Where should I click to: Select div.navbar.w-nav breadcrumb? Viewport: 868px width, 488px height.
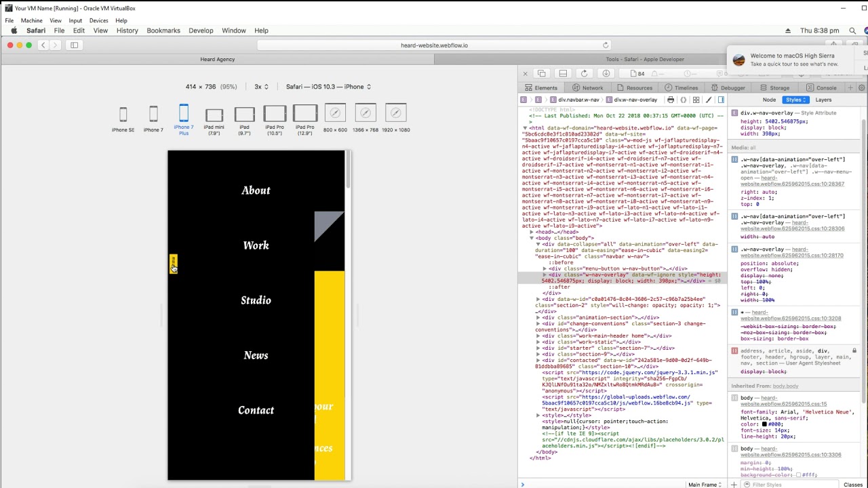[574, 100]
